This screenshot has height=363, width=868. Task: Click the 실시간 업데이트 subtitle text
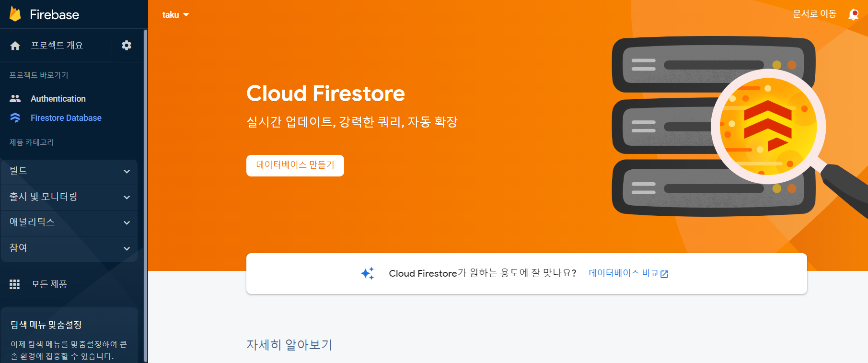pyautogui.click(x=352, y=122)
